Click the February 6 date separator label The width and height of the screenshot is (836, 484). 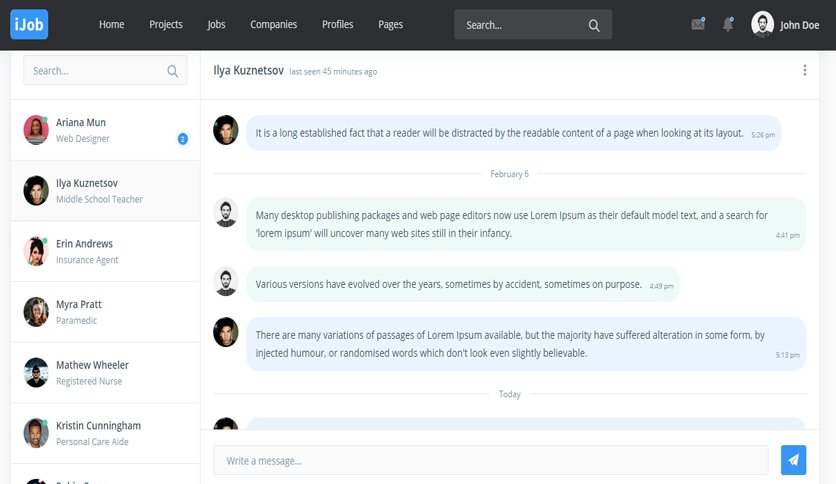click(510, 174)
